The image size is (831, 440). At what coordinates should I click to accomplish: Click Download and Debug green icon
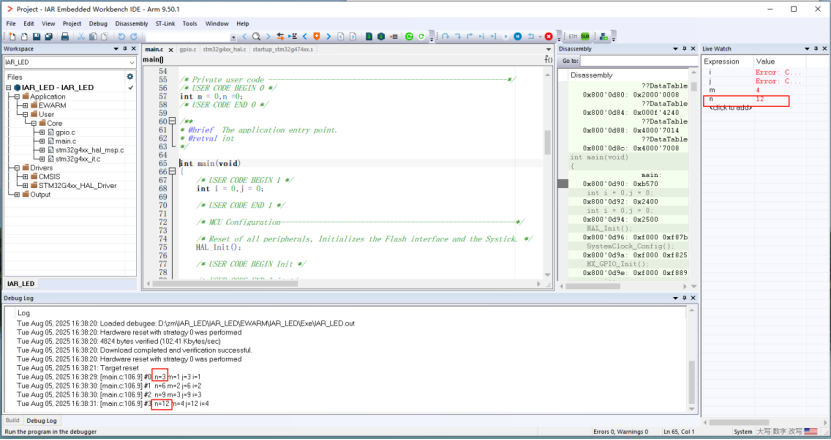tap(409, 37)
